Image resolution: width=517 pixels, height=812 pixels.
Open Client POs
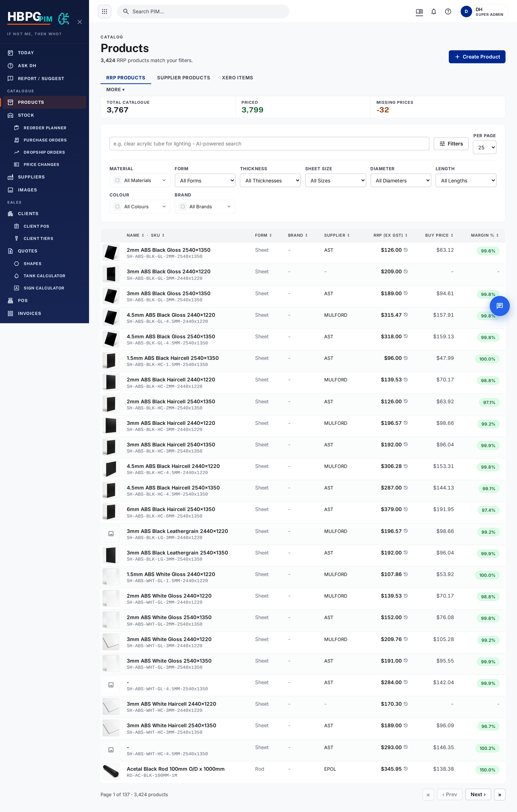(45, 226)
